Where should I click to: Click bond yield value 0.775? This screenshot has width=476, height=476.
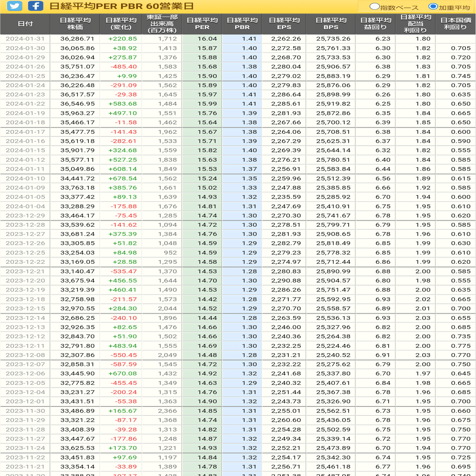click(461, 346)
